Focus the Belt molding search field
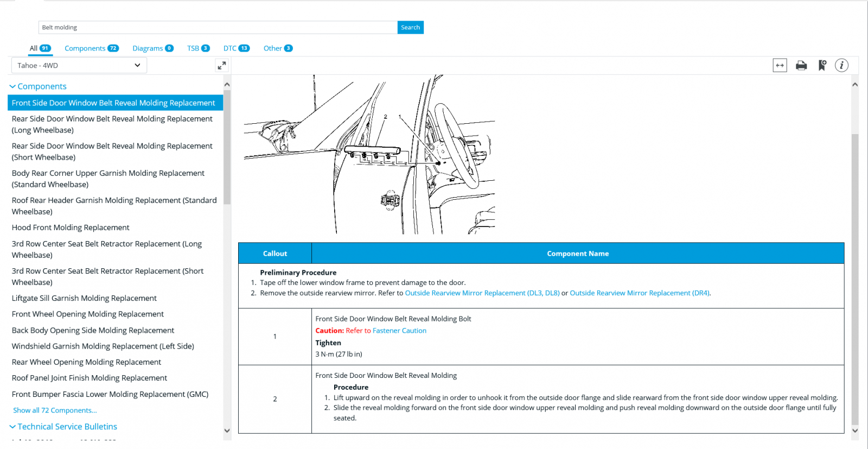This screenshot has height=449, width=868. pos(218,28)
